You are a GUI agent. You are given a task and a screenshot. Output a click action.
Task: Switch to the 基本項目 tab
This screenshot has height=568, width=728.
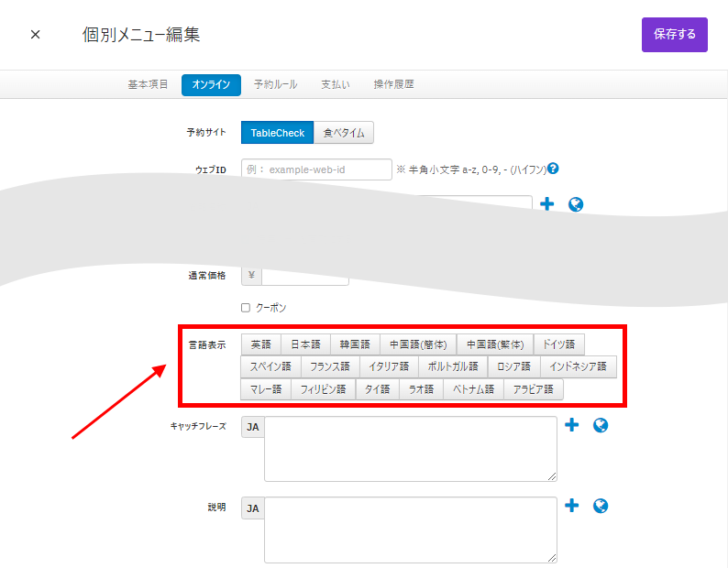[x=148, y=84]
